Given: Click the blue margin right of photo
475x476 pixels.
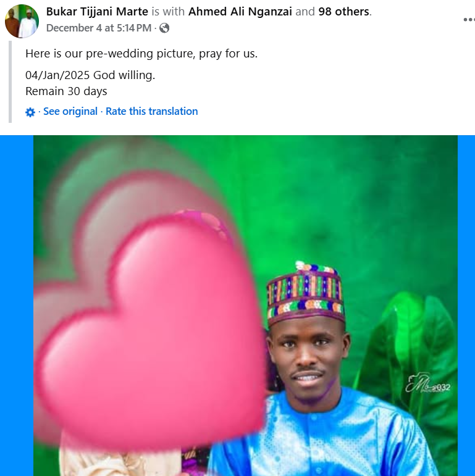Looking at the screenshot, I should [466, 306].
